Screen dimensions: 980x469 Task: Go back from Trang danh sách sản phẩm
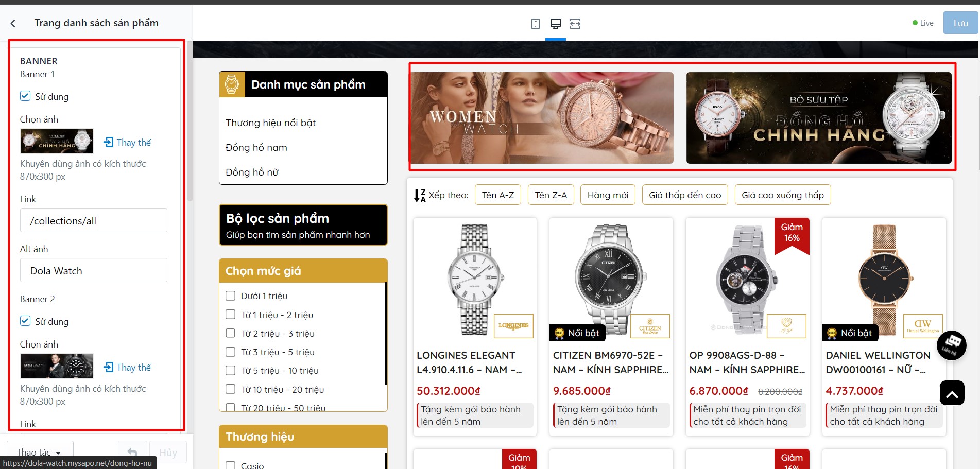click(x=13, y=23)
